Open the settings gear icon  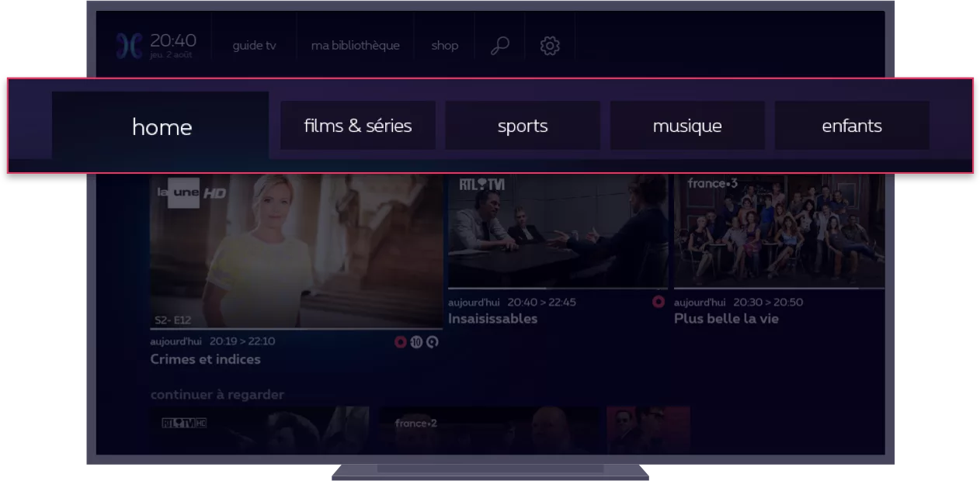point(550,46)
